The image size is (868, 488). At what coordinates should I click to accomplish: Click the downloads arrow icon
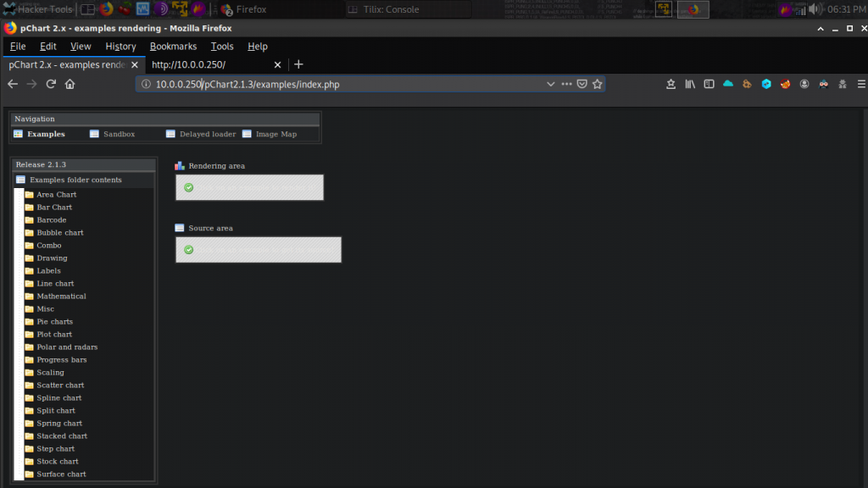(670, 84)
